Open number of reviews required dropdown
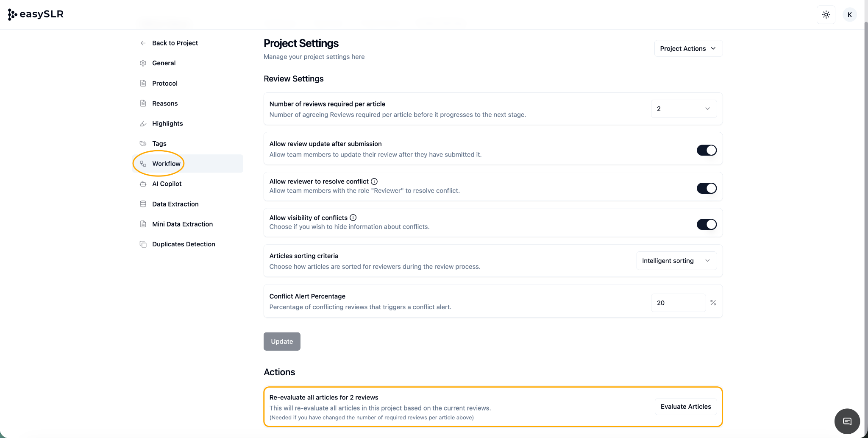The height and width of the screenshot is (438, 868). 683,109
